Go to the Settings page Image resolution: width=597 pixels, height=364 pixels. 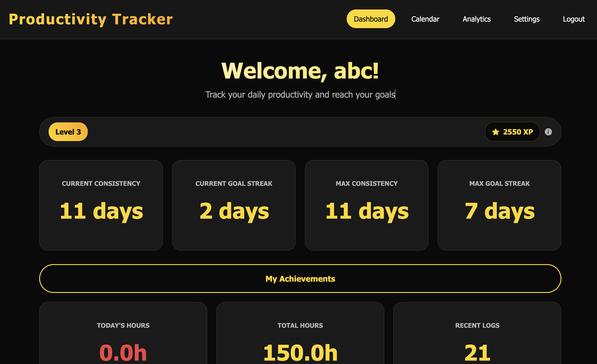pyautogui.click(x=527, y=19)
